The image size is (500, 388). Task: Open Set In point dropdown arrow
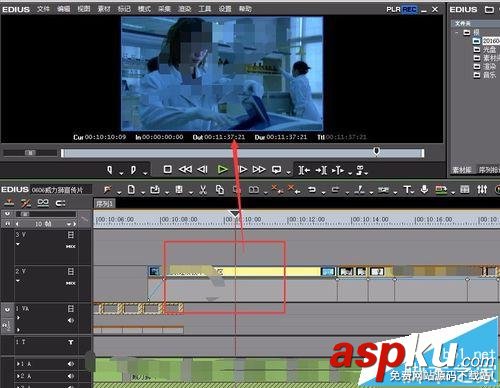coord(121,173)
